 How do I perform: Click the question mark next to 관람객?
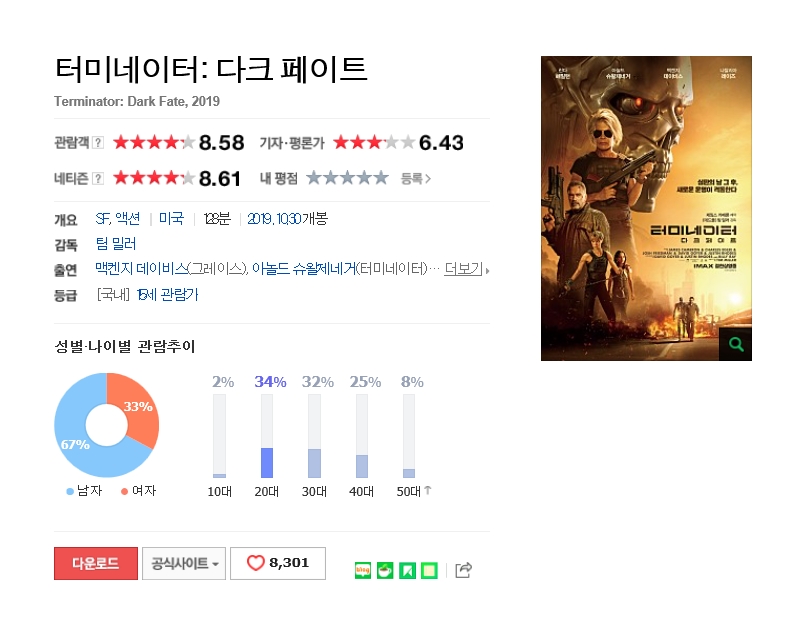pyautogui.click(x=98, y=143)
